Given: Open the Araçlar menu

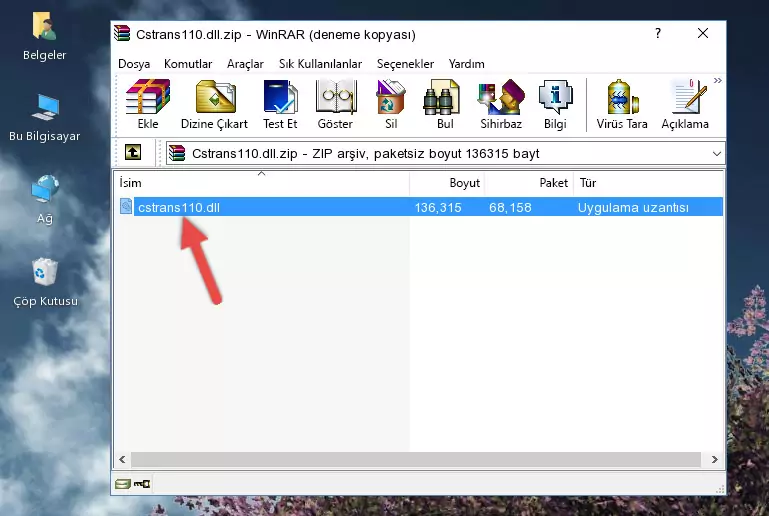Looking at the screenshot, I should pos(245,64).
